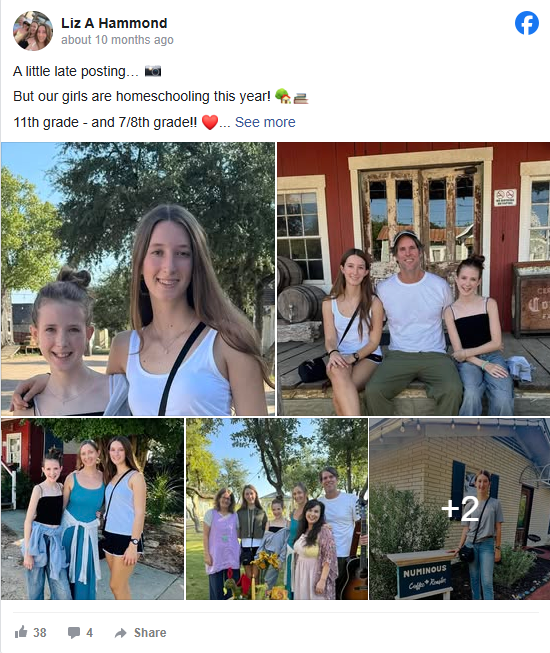This screenshot has height=653, width=550.
Task: Expand post text with See more
Action: pos(265,122)
